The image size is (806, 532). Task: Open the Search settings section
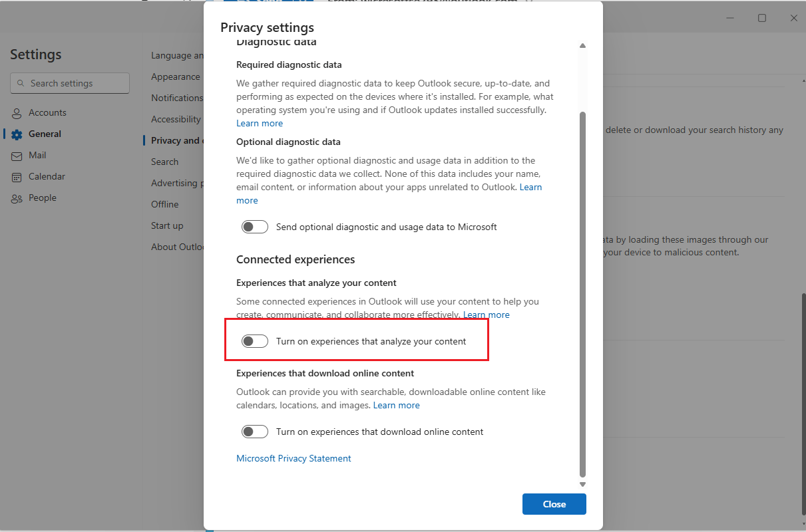click(164, 162)
